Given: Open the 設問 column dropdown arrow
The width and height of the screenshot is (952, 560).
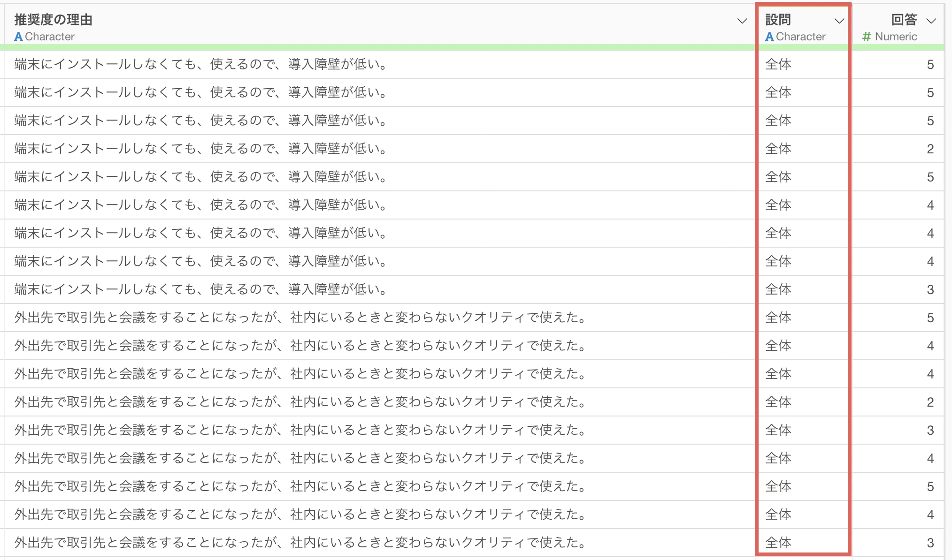Looking at the screenshot, I should [x=839, y=21].
